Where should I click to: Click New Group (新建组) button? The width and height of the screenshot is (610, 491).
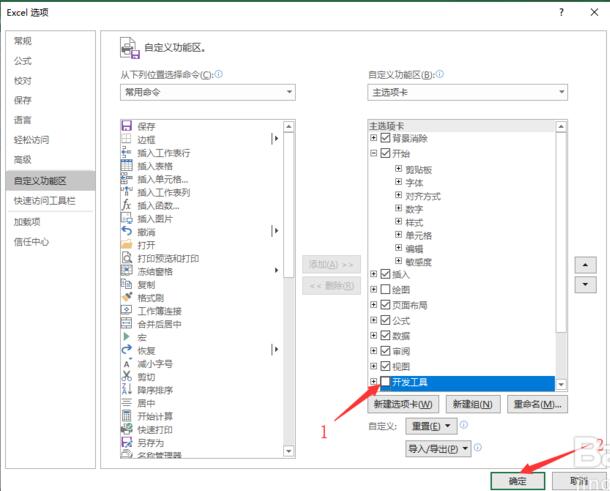473,404
